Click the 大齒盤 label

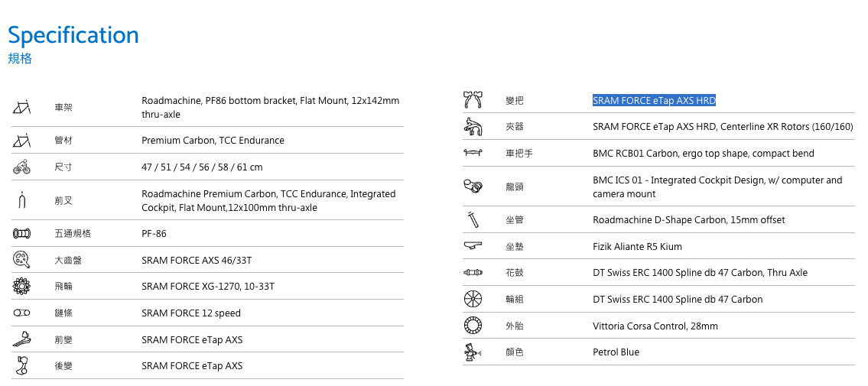[x=68, y=260]
